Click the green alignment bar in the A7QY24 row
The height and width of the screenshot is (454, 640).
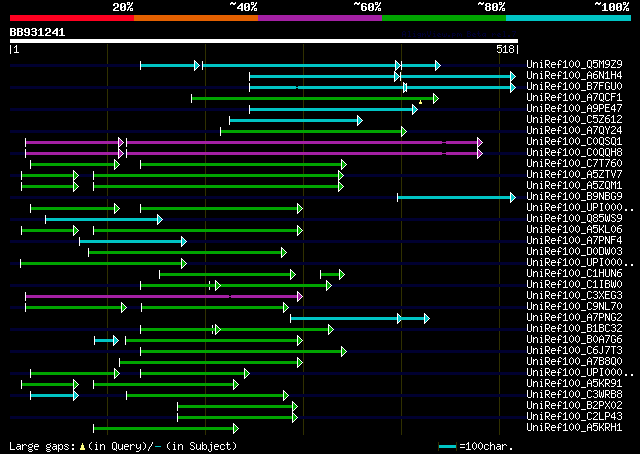pyautogui.click(x=313, y=131)
